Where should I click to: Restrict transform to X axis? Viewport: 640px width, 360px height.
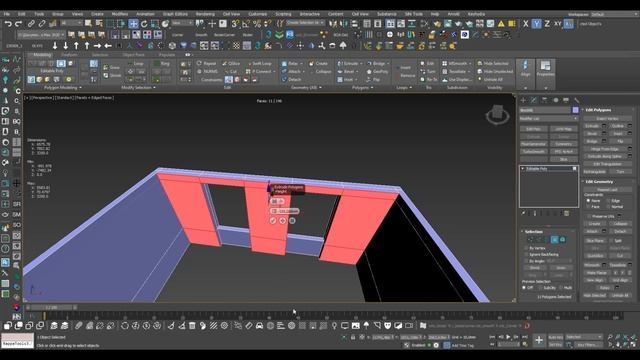[x=526, y=24]
